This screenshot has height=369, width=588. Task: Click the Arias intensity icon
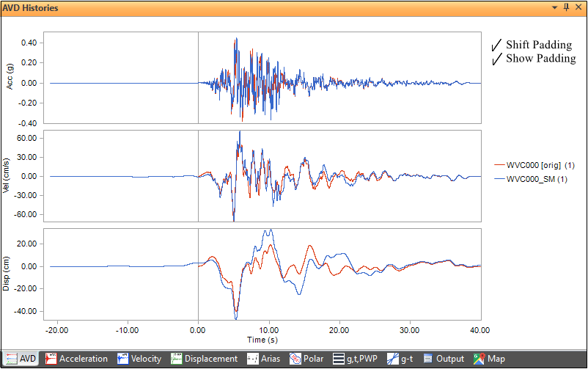tap(252, 359)
